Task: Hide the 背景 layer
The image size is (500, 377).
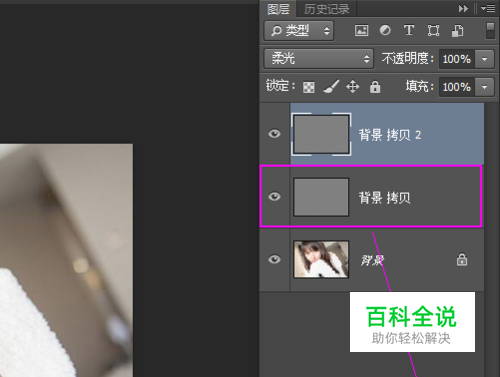Action: (274, 259)
